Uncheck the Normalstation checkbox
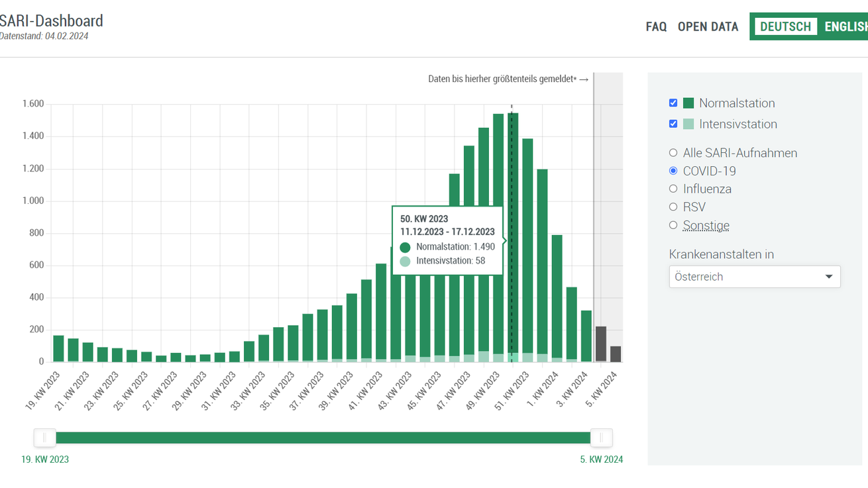 (673, 103)
